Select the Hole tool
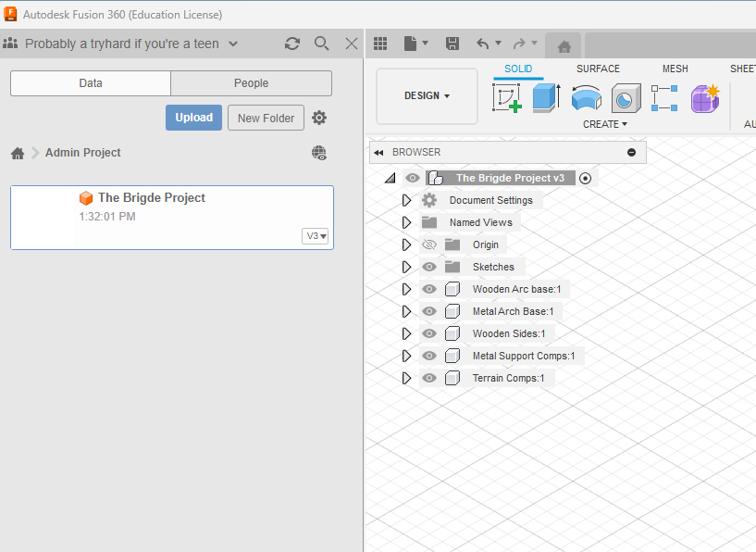 626,98
